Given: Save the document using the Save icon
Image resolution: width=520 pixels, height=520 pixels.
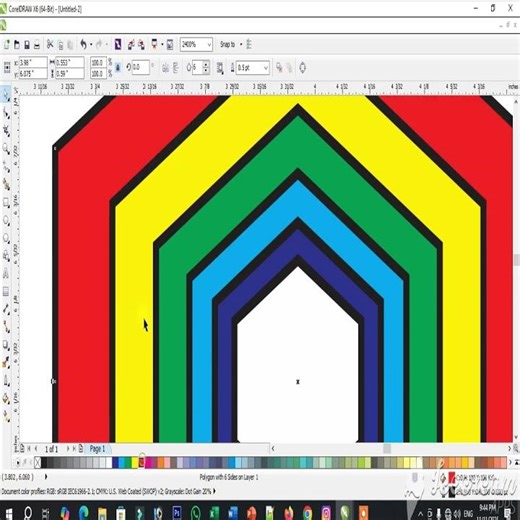Looking at the screenshot, I should click(x=27, y=44).
